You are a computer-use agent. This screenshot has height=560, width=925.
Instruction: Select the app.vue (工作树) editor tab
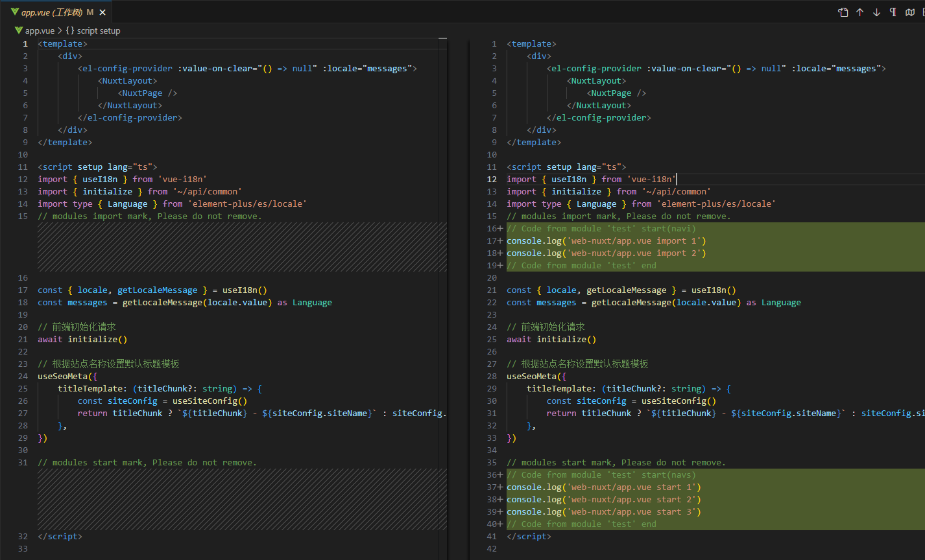click(51, 12)
